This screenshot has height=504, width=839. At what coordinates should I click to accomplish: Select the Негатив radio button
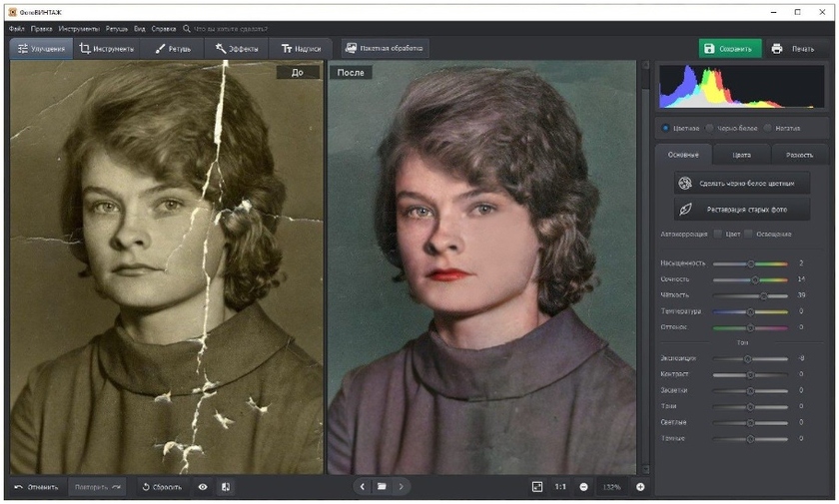click(x=768, y=128)
